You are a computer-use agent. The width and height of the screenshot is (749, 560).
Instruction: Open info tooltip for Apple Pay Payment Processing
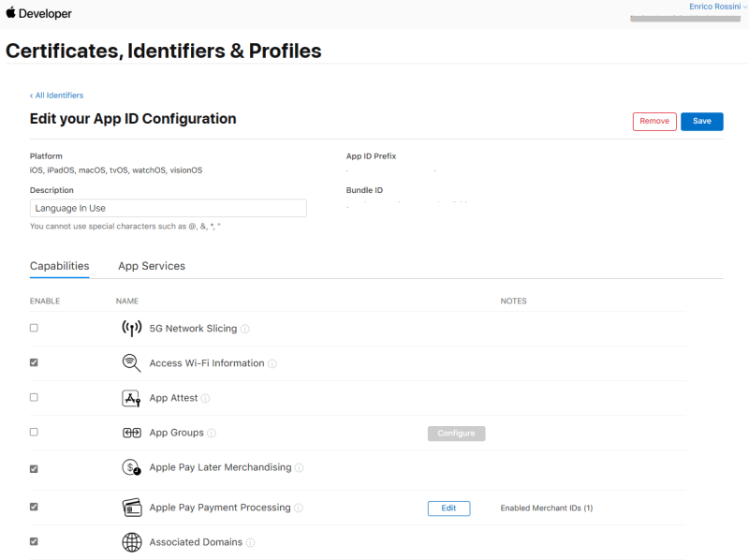(x=299, y=508)
